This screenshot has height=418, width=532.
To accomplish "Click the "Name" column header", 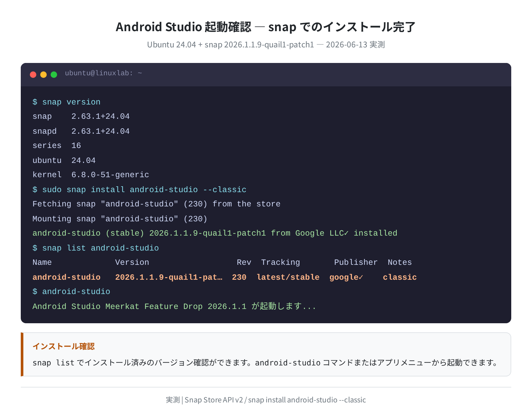I will coord(42,263).
